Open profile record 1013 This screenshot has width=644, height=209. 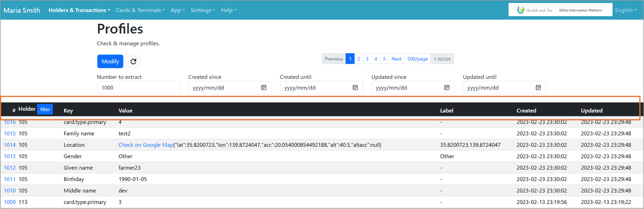[10, 157]
